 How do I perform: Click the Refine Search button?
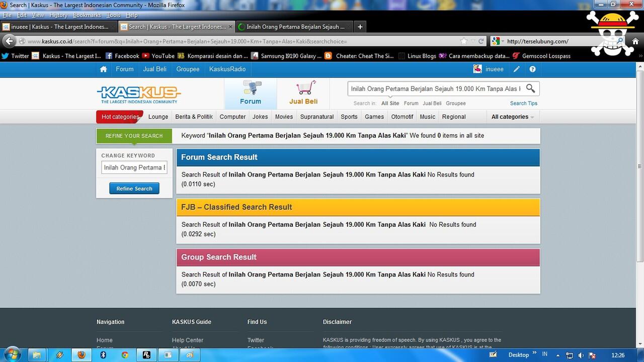[x=134, y=189]
